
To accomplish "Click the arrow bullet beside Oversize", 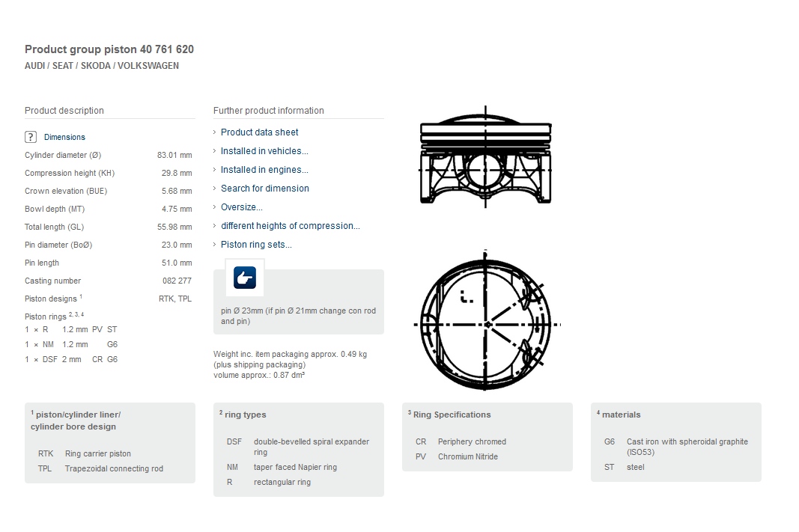I will coord(215,207).
